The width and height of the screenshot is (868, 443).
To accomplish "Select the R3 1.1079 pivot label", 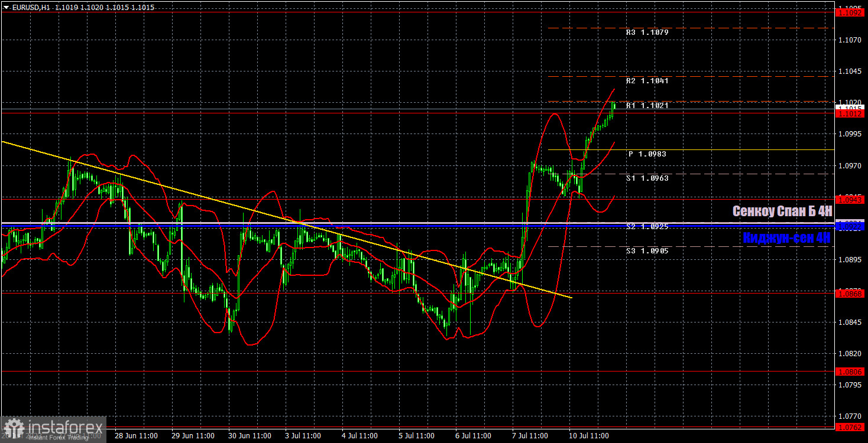I will coord(647,32).
